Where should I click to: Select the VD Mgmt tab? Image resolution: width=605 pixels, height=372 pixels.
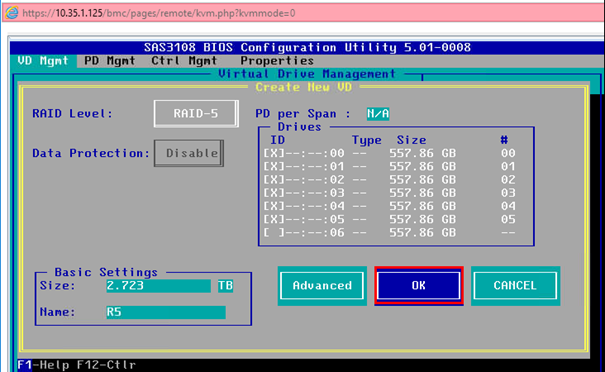click(43, 61)
